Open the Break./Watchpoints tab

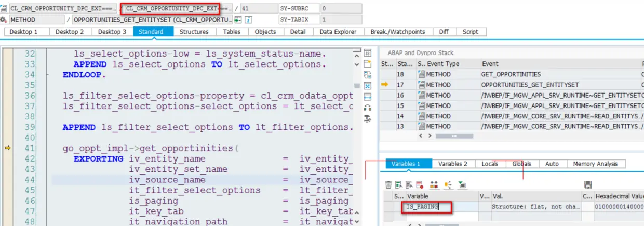click(398, 32)
